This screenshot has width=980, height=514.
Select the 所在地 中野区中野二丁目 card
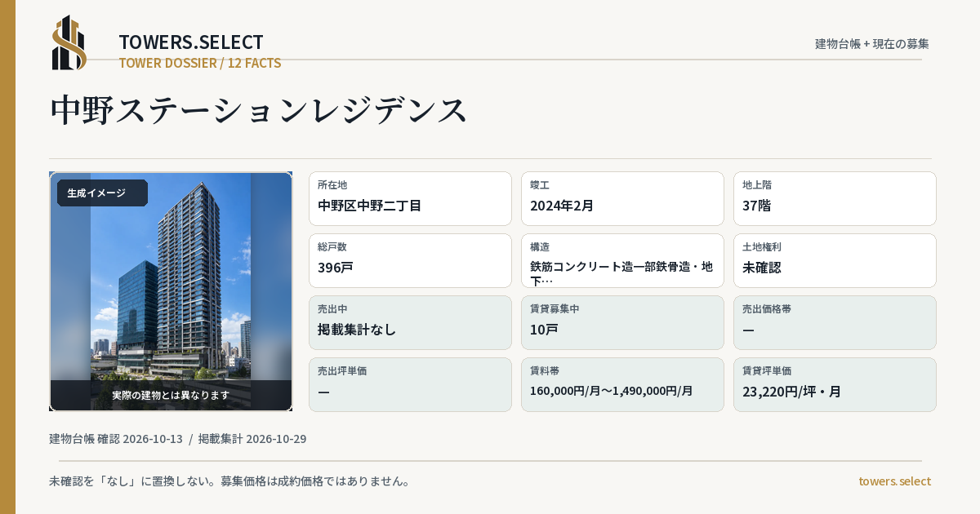tap(410, 198)
